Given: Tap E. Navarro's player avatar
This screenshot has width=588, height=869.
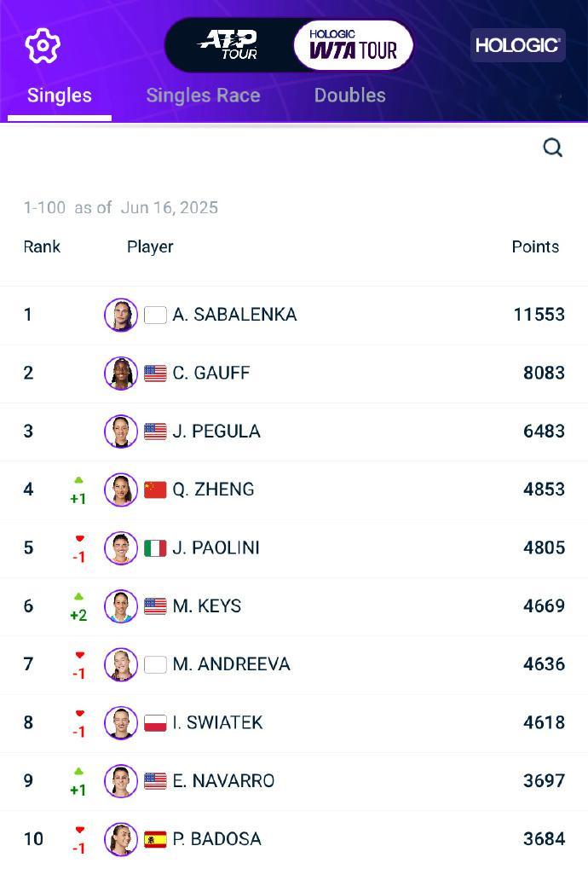Looking at the screenshot, I should (x=121, y=781).
